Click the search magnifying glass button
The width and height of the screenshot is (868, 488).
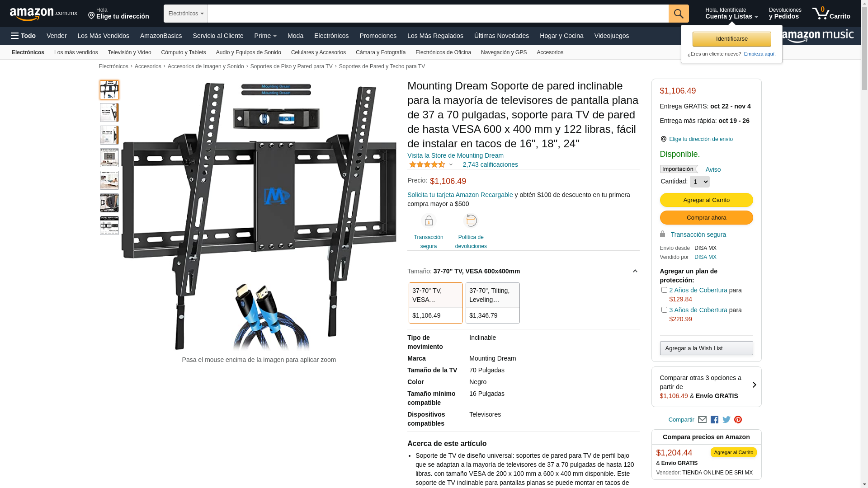click(678, 14)
